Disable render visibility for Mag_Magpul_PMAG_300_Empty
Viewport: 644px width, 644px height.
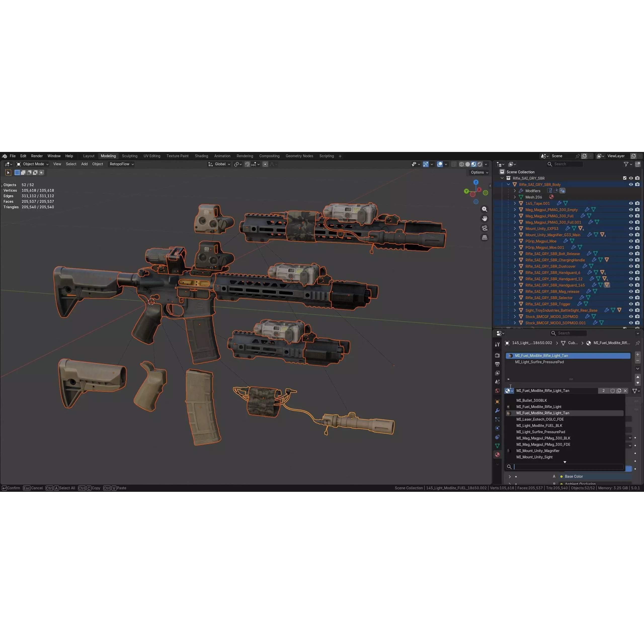[638, 209]
